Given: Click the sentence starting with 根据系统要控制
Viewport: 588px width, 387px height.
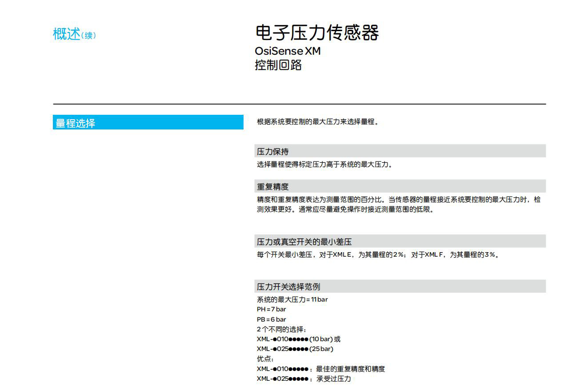Looking at the screenshot, I should 317,122.
